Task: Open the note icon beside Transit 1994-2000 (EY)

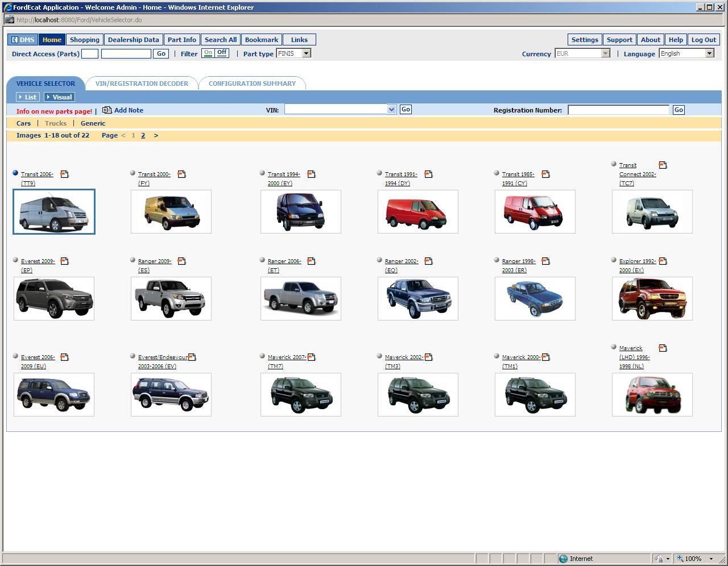Action: [x=311, y=174]
